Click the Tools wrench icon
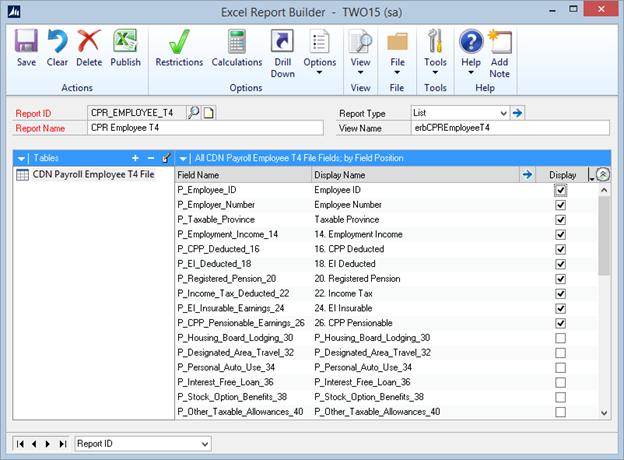Image resolution: width=624 pixels, height=460 pixels. coord(435,41)
